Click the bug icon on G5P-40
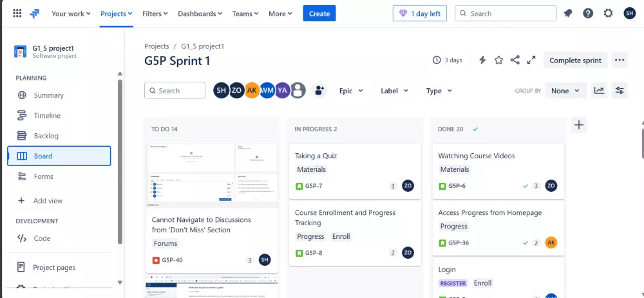Viewport: 644px width, 298px height. 156,260
